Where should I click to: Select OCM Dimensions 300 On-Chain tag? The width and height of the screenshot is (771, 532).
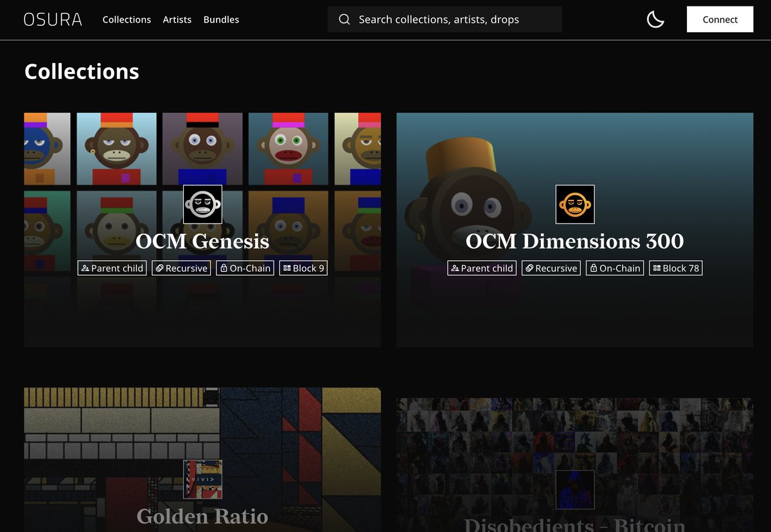(615, 268)
